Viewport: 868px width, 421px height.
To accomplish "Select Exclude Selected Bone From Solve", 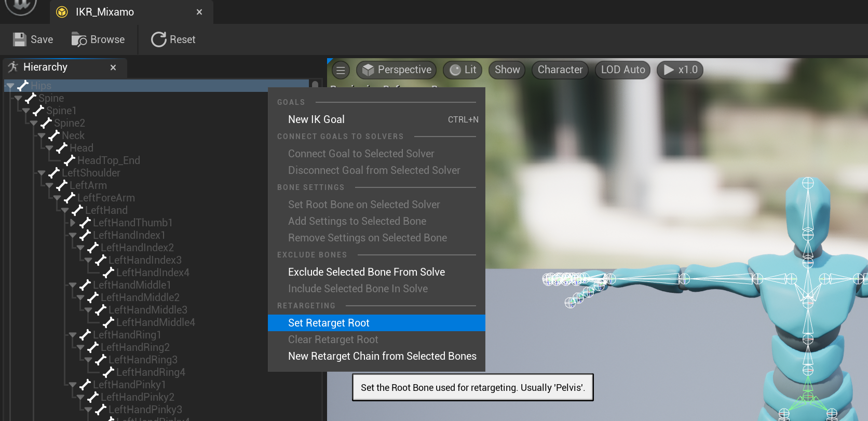I will click(376, 272).
